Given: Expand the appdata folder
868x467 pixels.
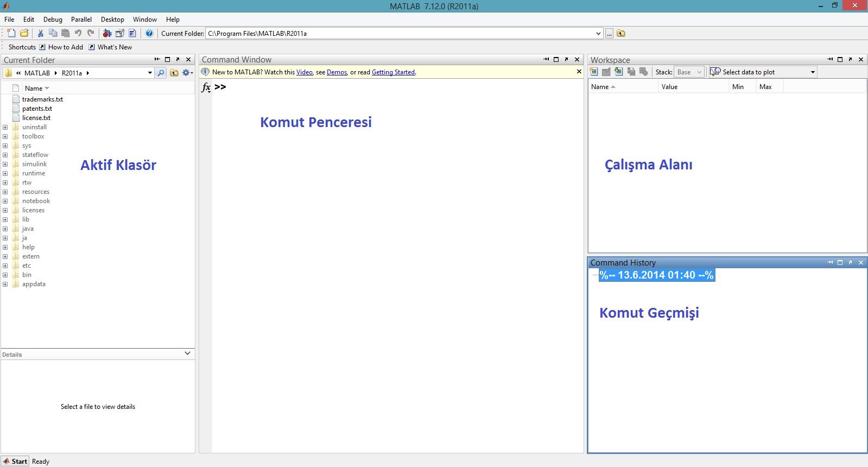Looking at the screenshot, I should [5, 284].
